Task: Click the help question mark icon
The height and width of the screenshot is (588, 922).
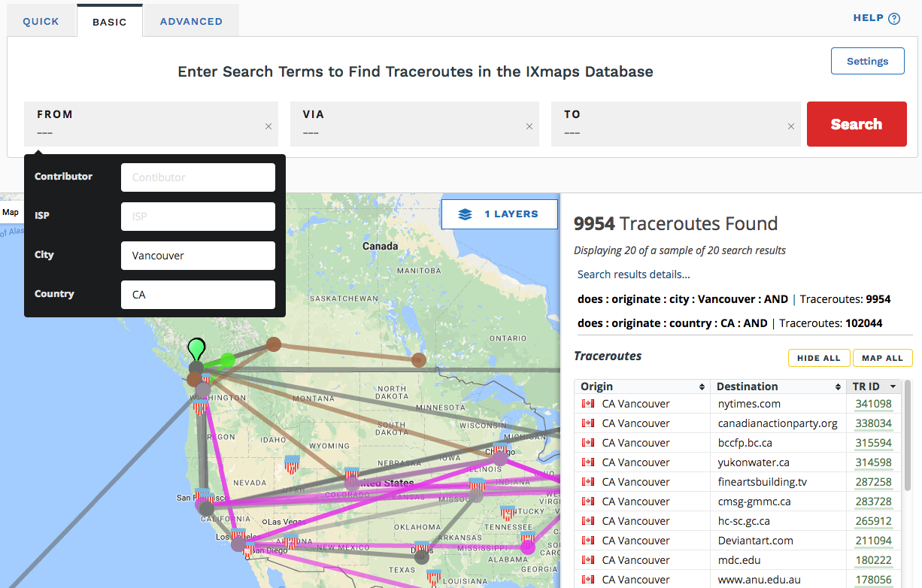Action: [x=894, y=19]
